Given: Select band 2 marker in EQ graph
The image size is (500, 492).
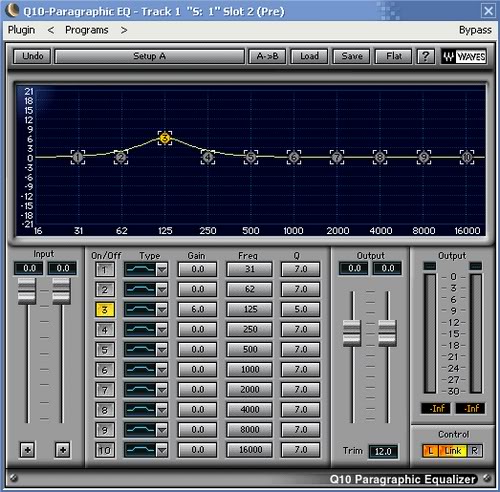Looking at the screenshot, I should [x=121, y=157].
